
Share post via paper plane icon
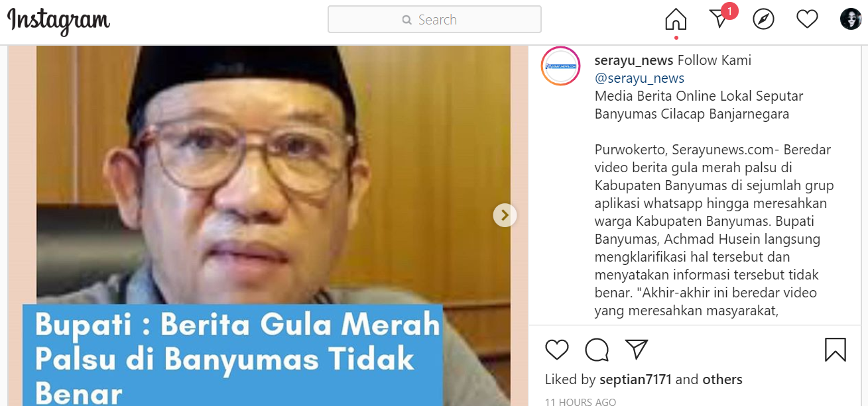(x=637, y=350)
